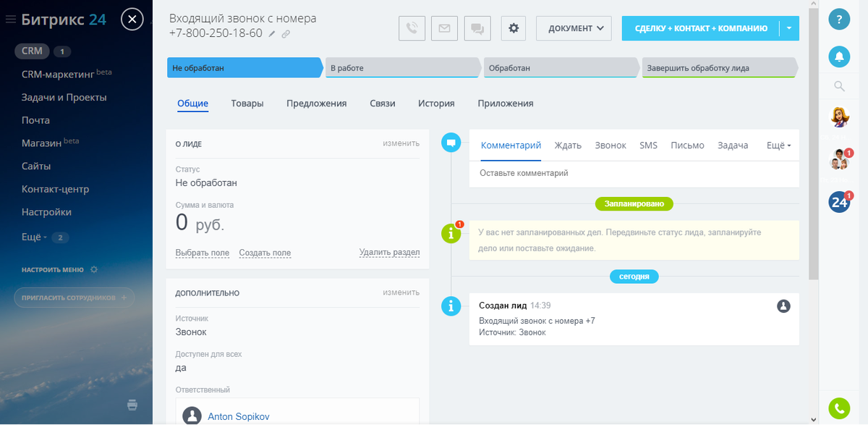Open Настройки in the left menu
Image resolution: width=868 pixels, height=425 pixels.
pyautogui.click(x=47, y=212)
